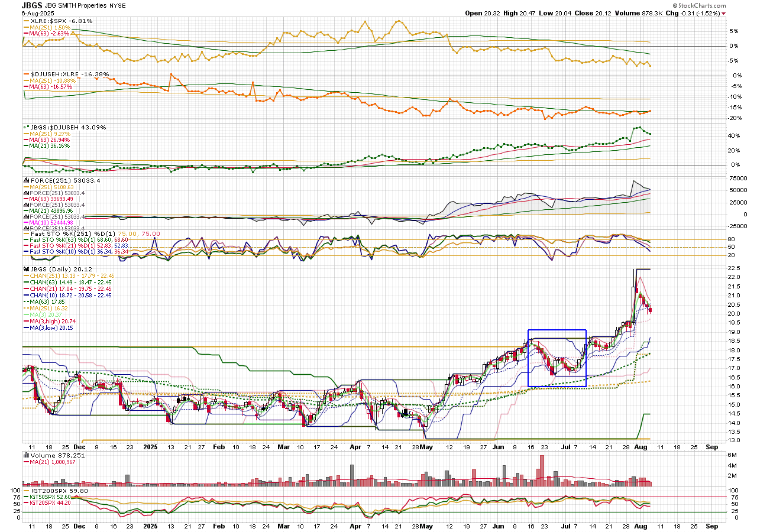Click the JBGS:$DJUSEH 43.09% legend
This screenshot has width=757, height=532.
coord(68,127)
